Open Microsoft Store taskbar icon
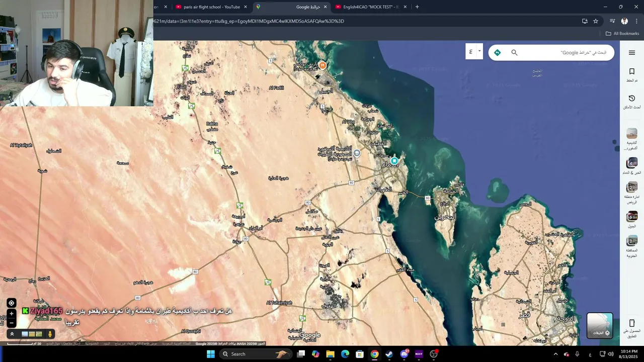The height and width of the screenshot is (362, 644). (x=360, y=354)
